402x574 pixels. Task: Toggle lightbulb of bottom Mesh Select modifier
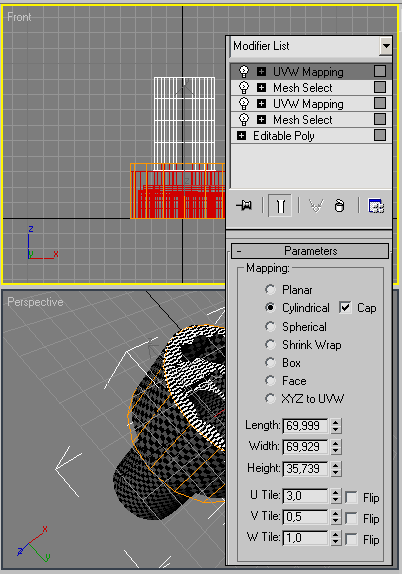[x=243, y=119]
